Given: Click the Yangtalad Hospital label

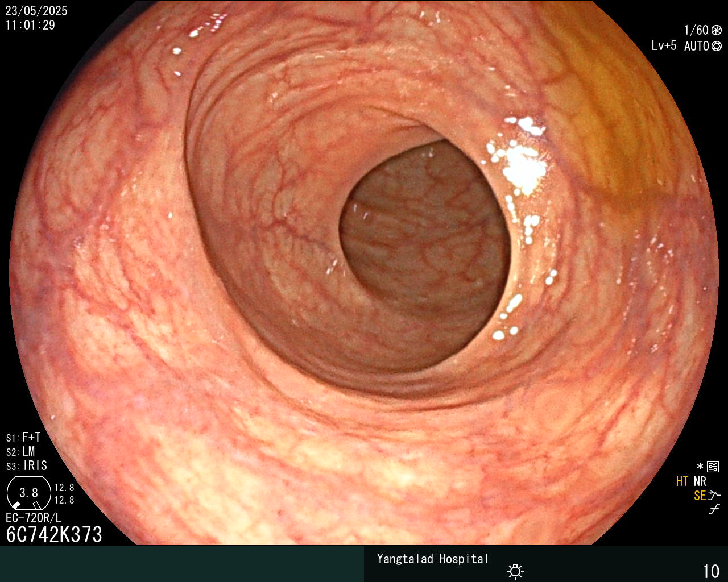Looking at the screenshot, I should [433, 559].
